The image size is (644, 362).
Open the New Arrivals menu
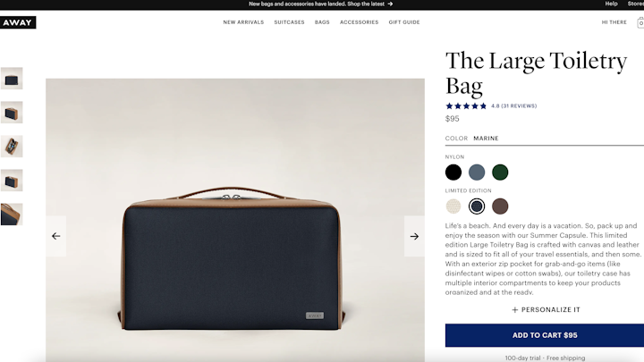[x=243, y=22]
